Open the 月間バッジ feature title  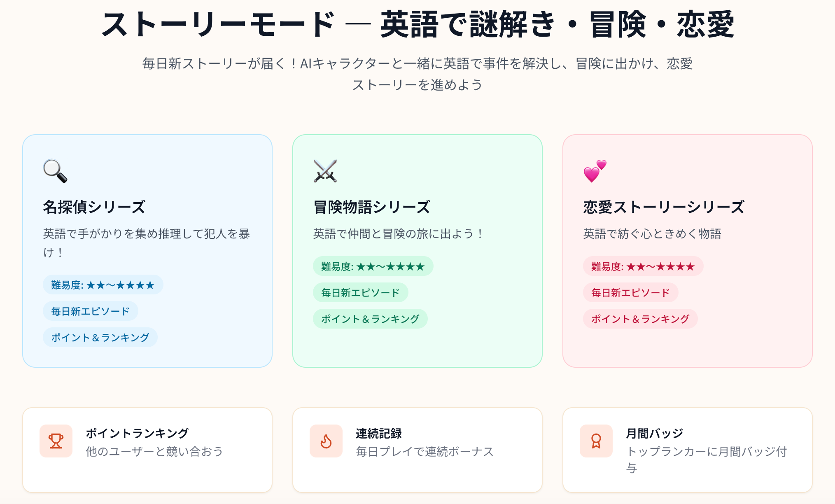tap(655, 433)
